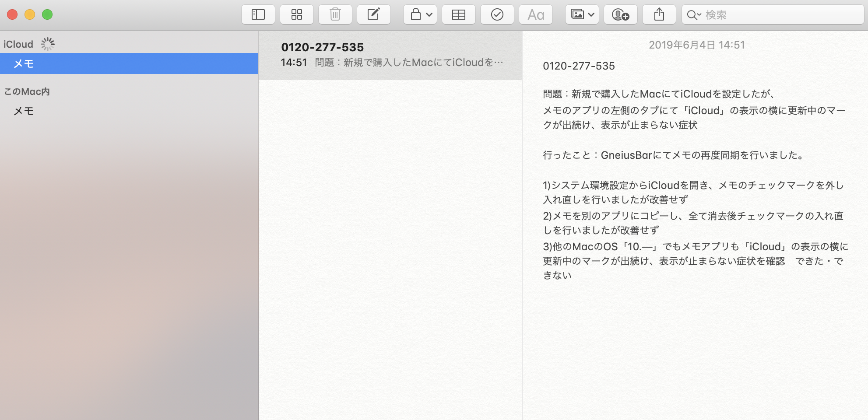Add people to this note
This screenshot has width=868, height=420.
621,15
